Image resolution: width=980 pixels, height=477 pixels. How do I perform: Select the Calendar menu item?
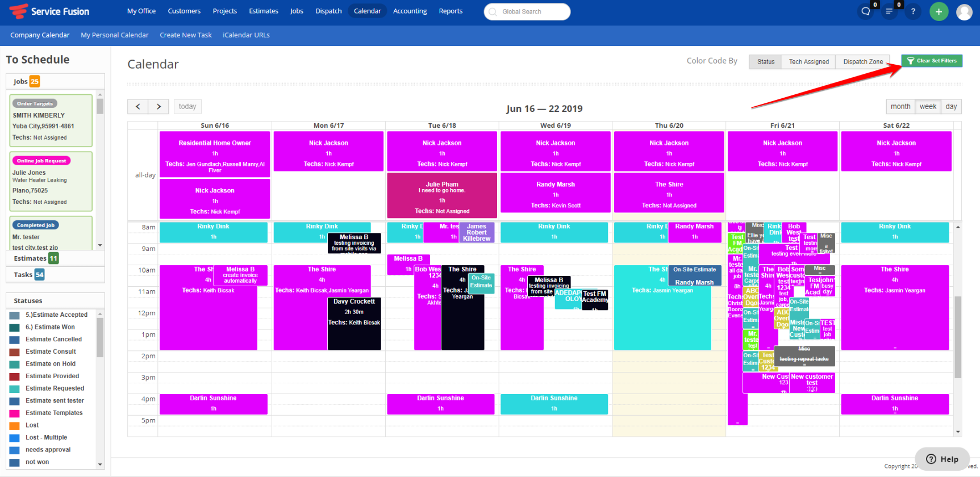(x=367, y=11)
